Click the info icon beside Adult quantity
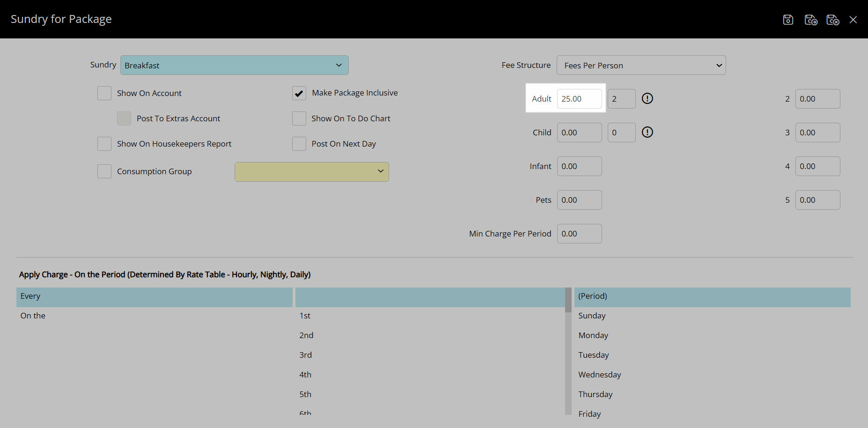 tap(647, 98)
